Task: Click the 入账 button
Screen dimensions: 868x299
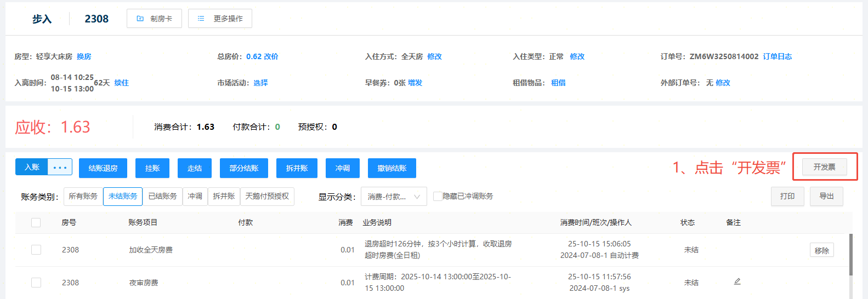Action: [x=32, y=167]
